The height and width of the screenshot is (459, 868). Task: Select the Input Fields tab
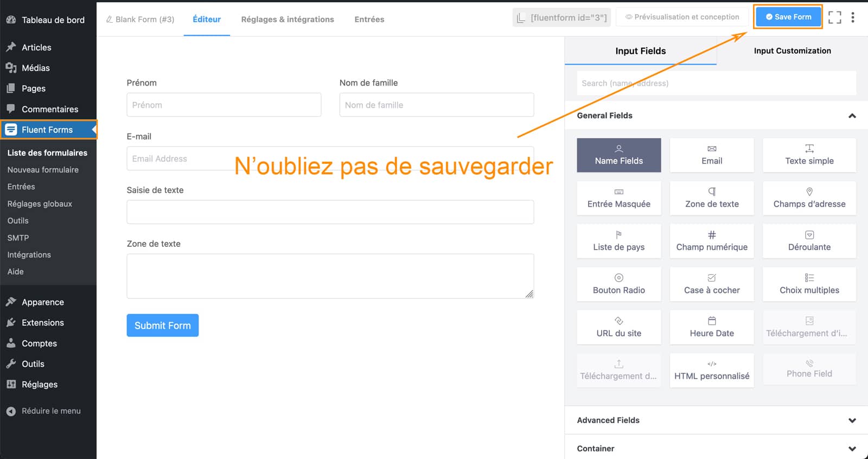641,50
